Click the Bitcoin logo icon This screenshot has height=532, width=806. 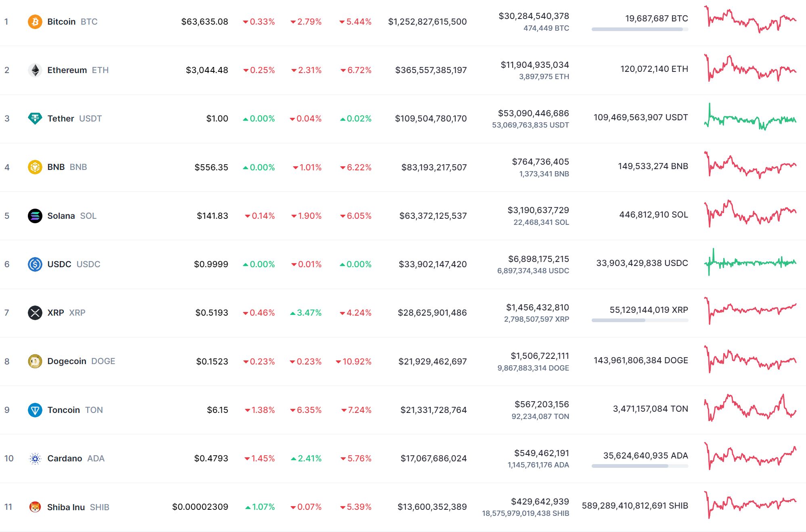[35, 22]
